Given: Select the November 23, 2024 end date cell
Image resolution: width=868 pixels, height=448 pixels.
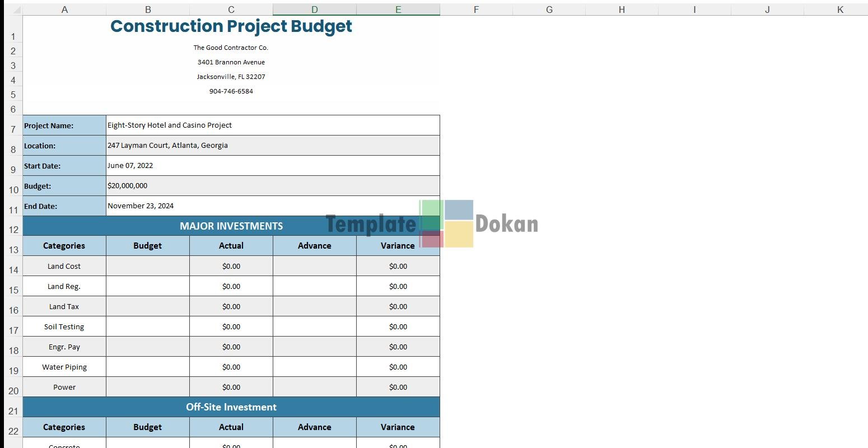Looking at the screenshot, I should pos(272,206).
